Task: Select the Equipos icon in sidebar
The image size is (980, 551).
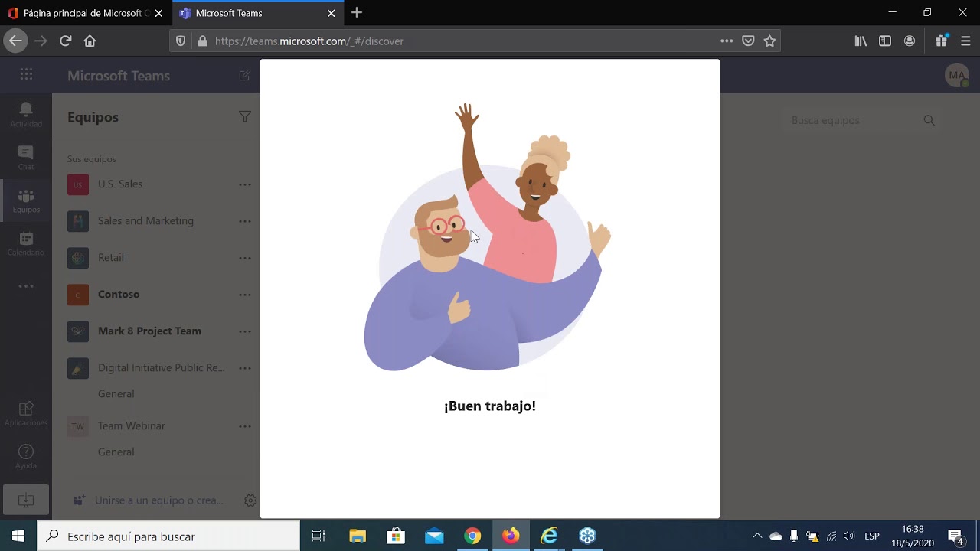Action: tap(26, 201)
